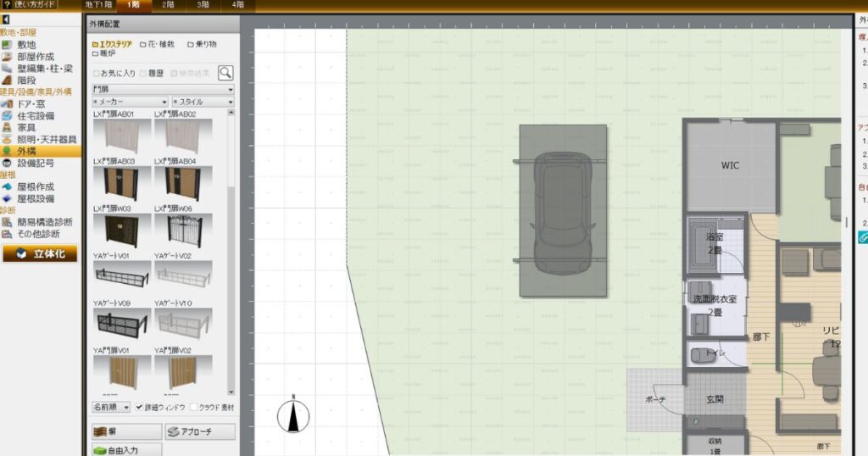Select the 外構 exterior category
The width and height of the screenshot is (868, 456).
[40, 151]
